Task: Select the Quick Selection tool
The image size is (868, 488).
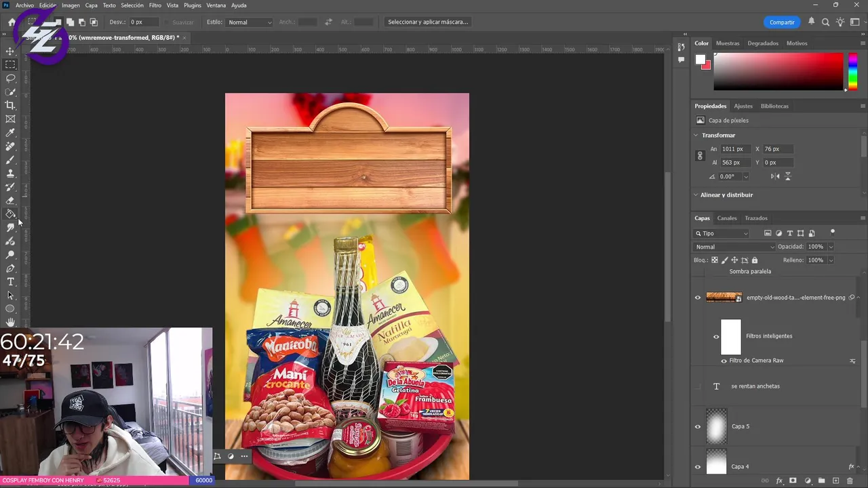Action: (x=10, y=91)
